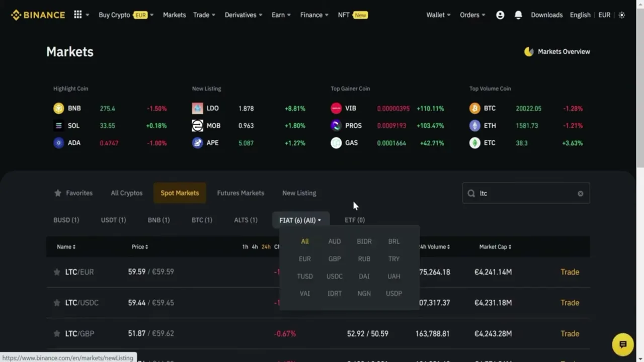Click the APE coin icon
This screenshot has height=362, width=644.
point(198,143)
